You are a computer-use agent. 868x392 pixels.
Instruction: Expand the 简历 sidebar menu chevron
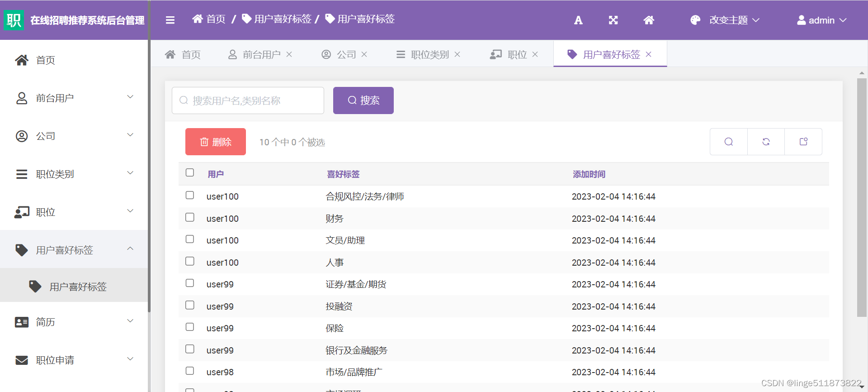click(x=130, y=321)
